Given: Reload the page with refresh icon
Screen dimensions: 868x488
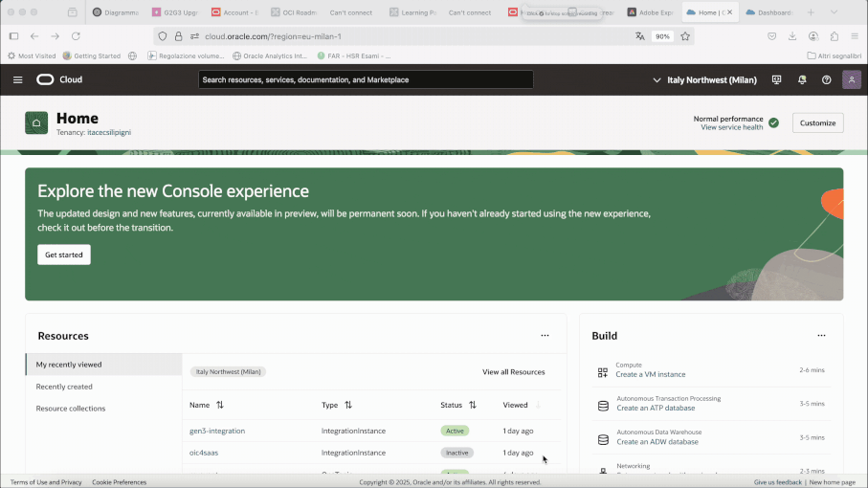Looking at the screenshot, I should pyautogui.click(x=76, y=36).
